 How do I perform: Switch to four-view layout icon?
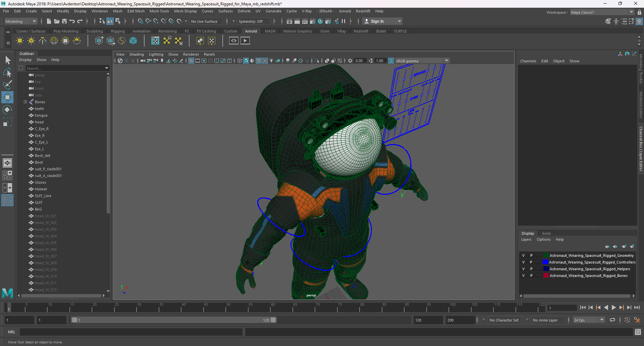[x=7, y=175]
